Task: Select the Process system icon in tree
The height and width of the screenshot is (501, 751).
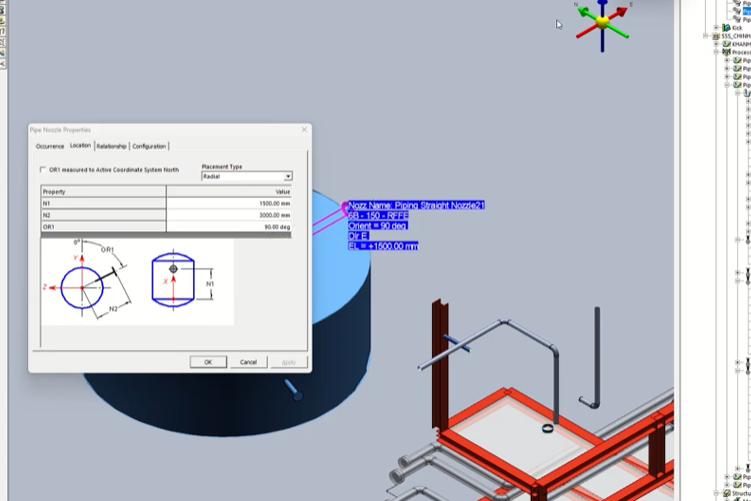Action: click(727, 52)
